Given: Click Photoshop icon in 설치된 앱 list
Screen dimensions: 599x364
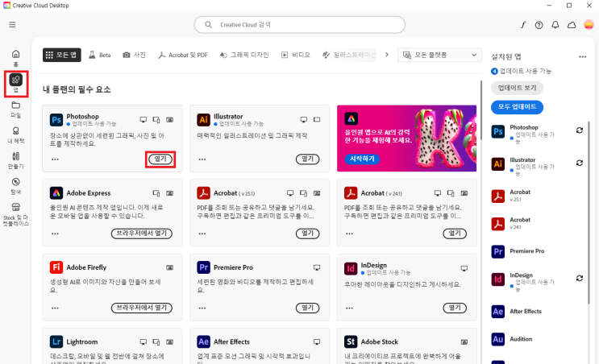Looking at the screenshot, I should pos(497,131).
